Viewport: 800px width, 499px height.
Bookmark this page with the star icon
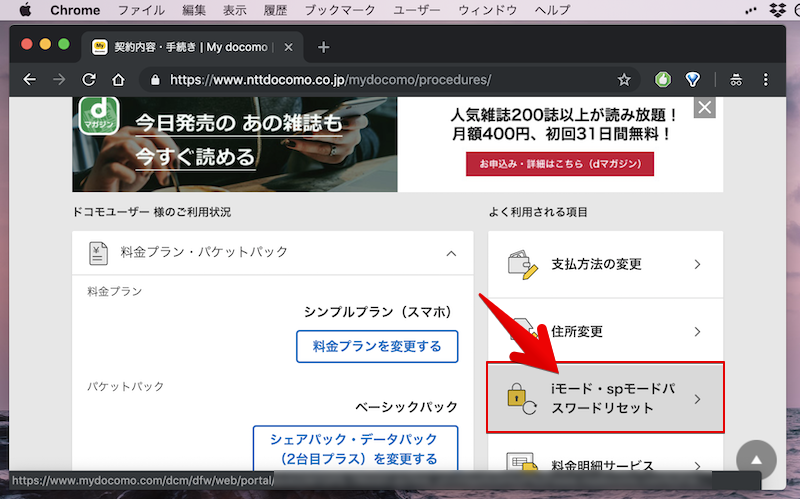(624, 80)
